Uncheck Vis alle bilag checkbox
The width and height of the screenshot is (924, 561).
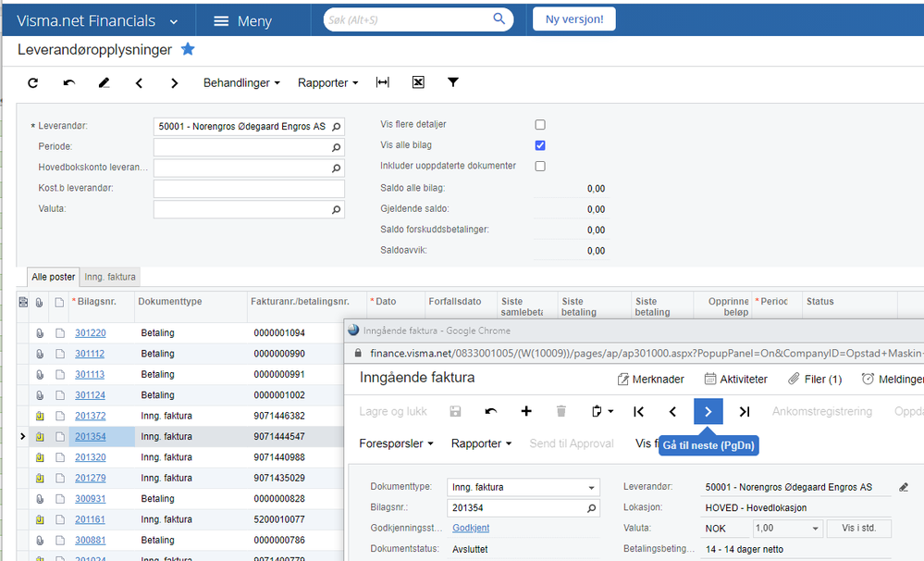tap(540, 145)
